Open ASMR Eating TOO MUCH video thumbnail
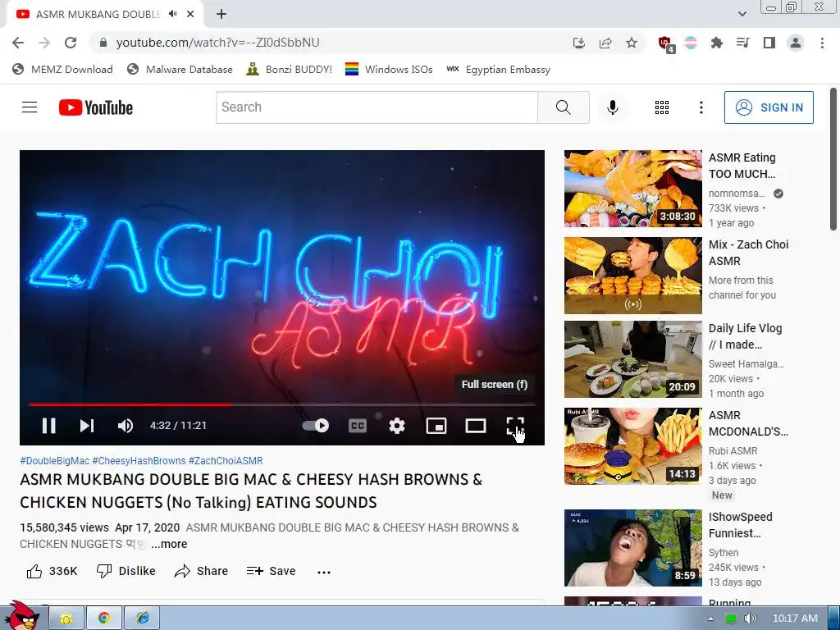 click(x=632, y=189)
